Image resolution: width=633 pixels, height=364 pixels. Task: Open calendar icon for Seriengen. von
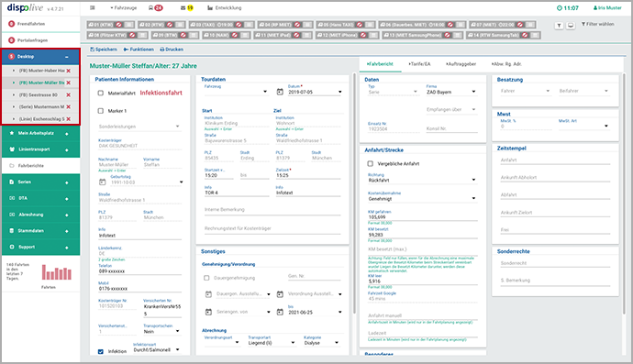[x=208, y=312]
